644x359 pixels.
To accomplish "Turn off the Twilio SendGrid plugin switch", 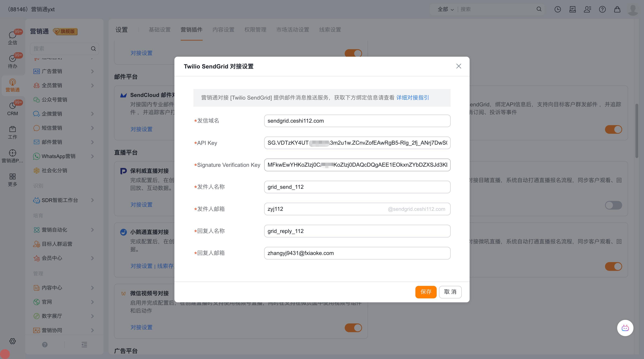I will pos(613,129).
